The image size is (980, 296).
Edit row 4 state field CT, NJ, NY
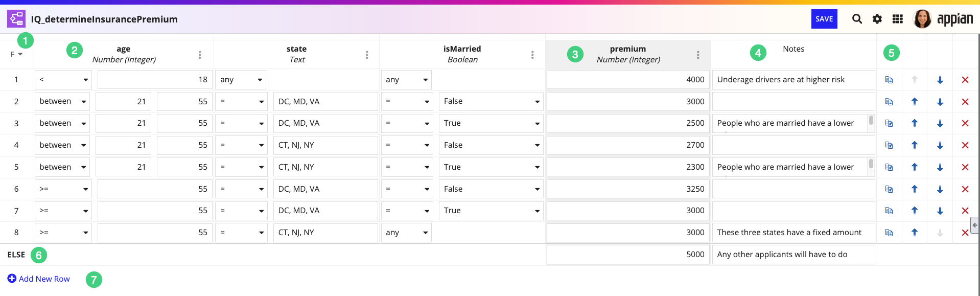point(325,145)
